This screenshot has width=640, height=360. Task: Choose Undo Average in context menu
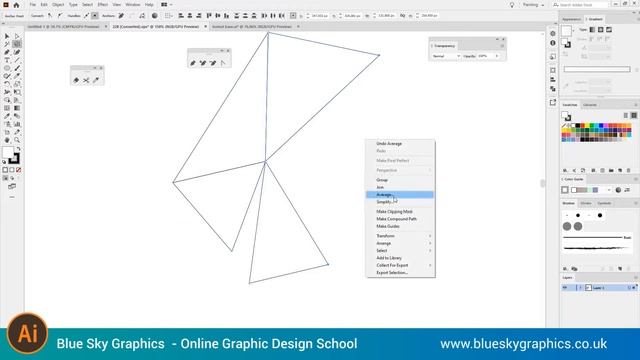click(x=400, y=144)
